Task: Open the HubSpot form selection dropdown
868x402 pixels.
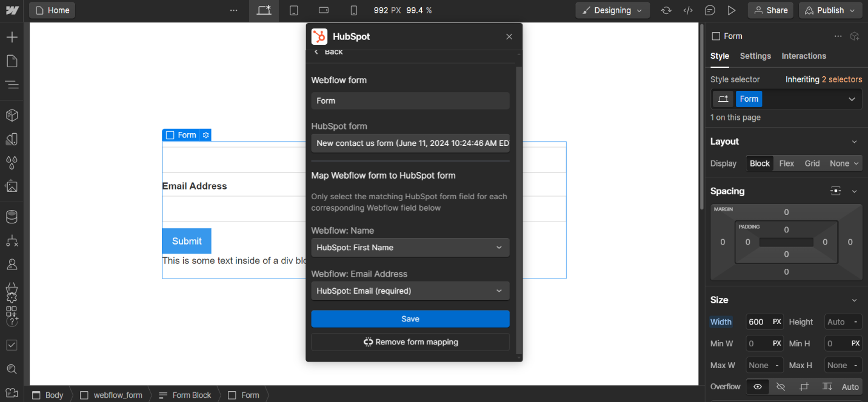Action: 410,143
